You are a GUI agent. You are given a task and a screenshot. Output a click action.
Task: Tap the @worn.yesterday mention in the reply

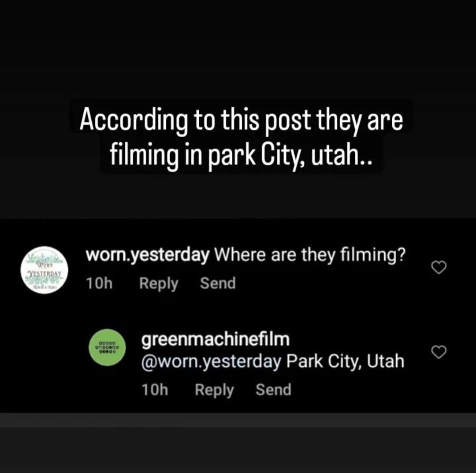click(211, 361)
